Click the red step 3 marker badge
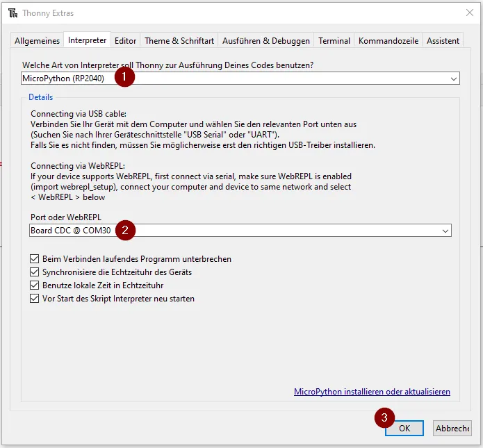The width and height of the screenshot is (483, 448). [384, 417]
